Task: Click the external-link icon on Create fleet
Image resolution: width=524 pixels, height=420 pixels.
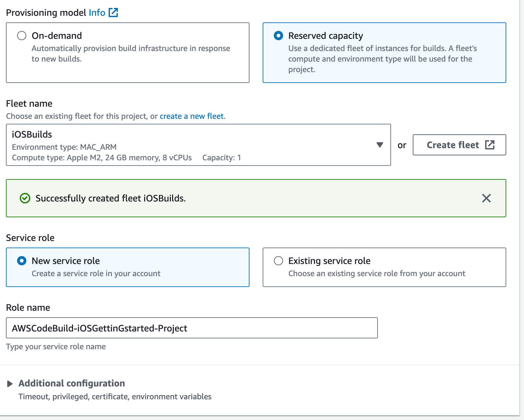Action: 490,145
